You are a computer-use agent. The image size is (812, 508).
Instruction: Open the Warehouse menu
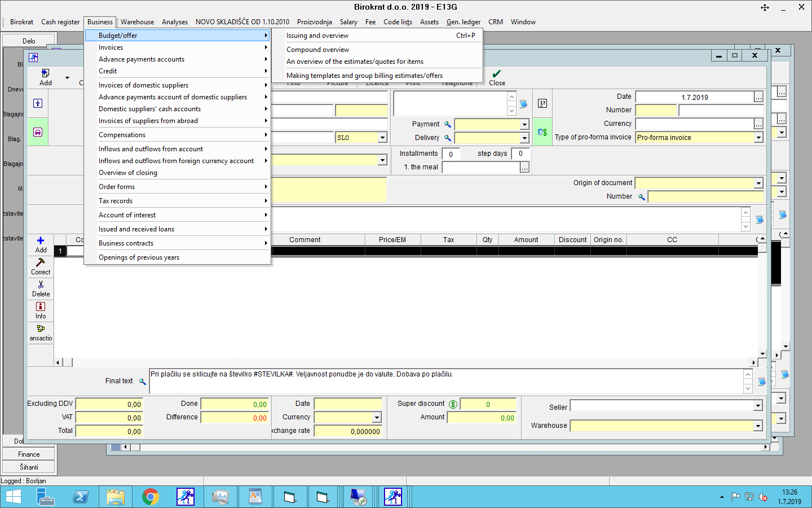click(137, 22)
